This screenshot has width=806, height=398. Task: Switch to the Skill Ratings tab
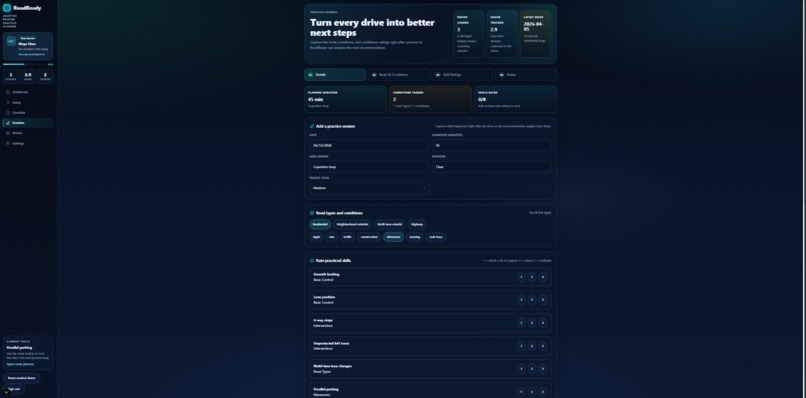pos(462,75)
